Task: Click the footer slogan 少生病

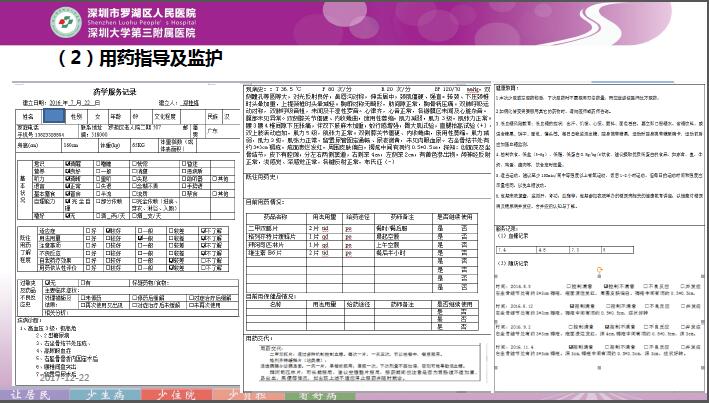Action: [105, 395]
